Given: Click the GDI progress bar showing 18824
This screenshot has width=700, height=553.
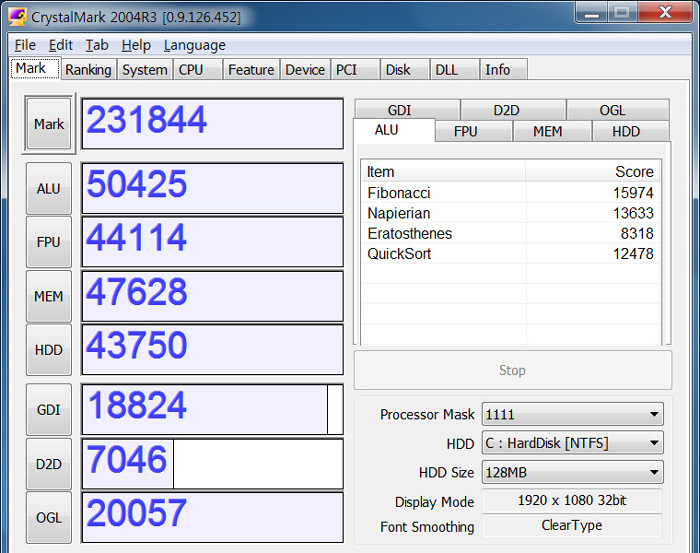Looking at the screenshot, I should click(x=212, y=409).
